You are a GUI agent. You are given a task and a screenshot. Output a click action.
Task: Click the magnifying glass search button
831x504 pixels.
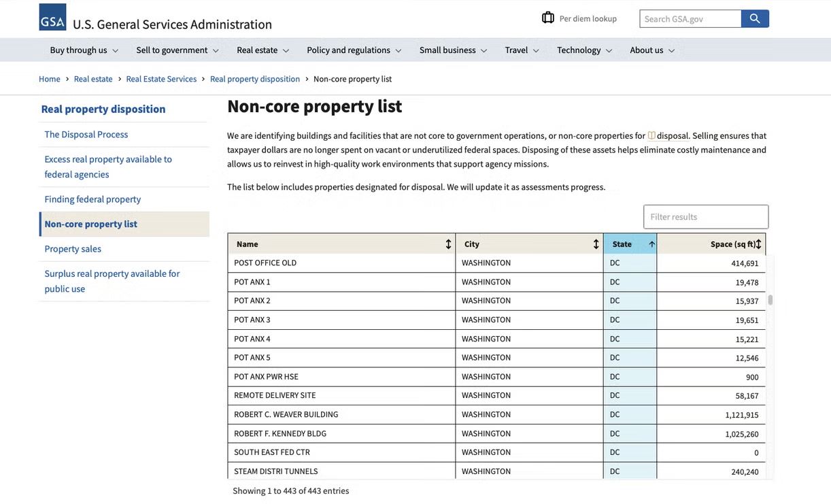pyautogui.click(x=755, y=18)
